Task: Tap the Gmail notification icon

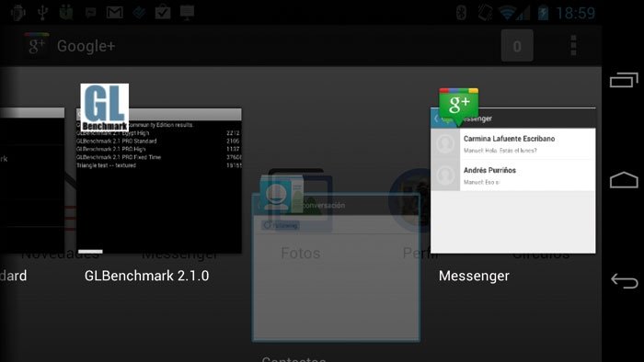Action: click(x=115, y=12)
